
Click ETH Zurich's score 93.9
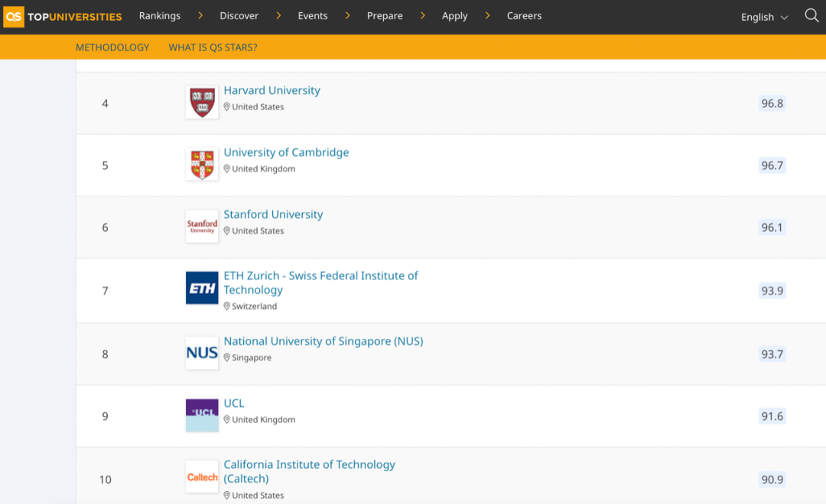[x=772, y=291]
